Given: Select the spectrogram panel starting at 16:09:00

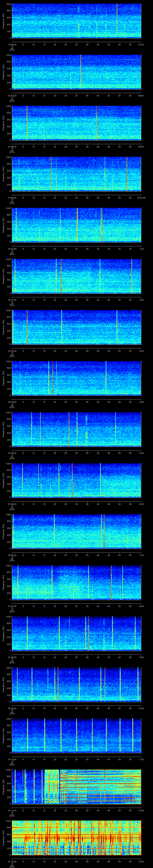Looking at the screenshot, I should [x=77, y=685].
